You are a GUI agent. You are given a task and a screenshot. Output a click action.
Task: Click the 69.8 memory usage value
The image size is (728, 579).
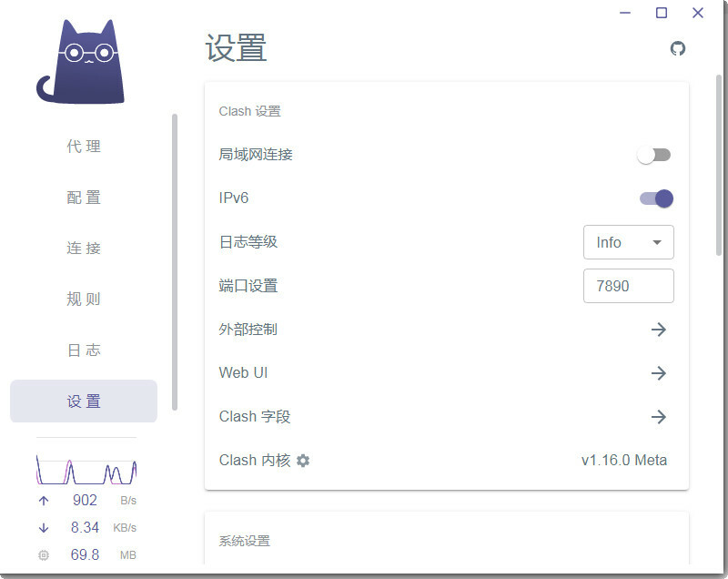pos(85,554)
